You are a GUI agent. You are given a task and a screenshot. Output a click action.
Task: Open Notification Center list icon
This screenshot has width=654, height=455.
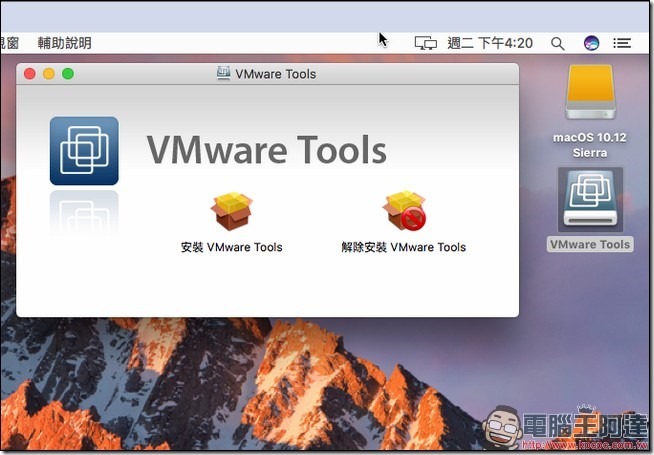point(621,43)
